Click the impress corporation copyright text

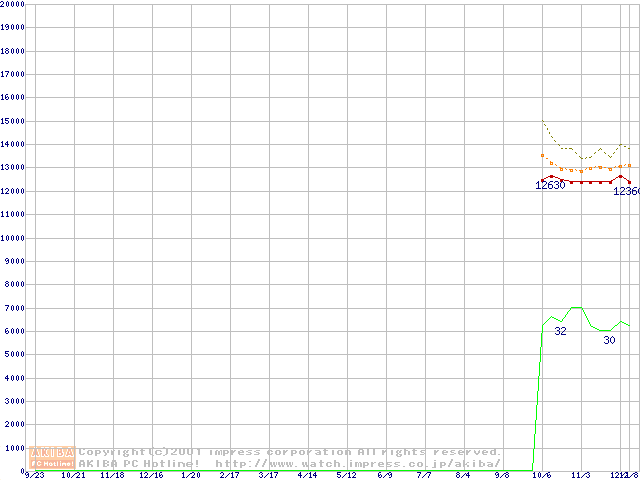[290, 452]
